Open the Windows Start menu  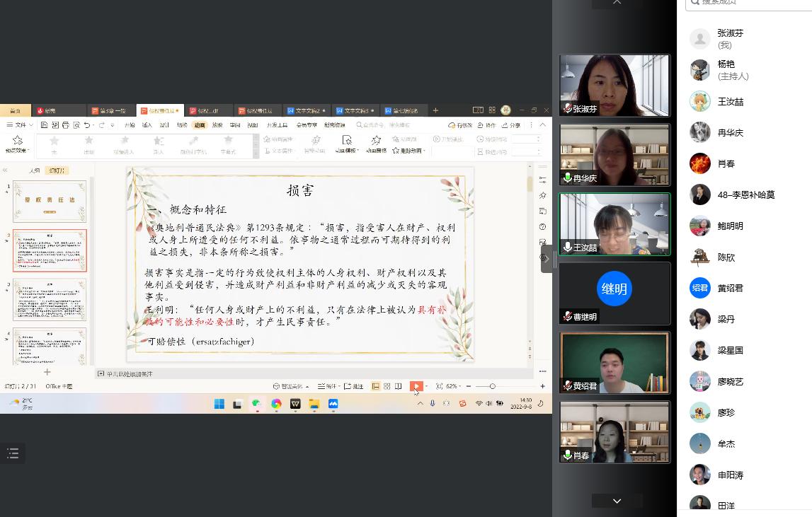219,404
